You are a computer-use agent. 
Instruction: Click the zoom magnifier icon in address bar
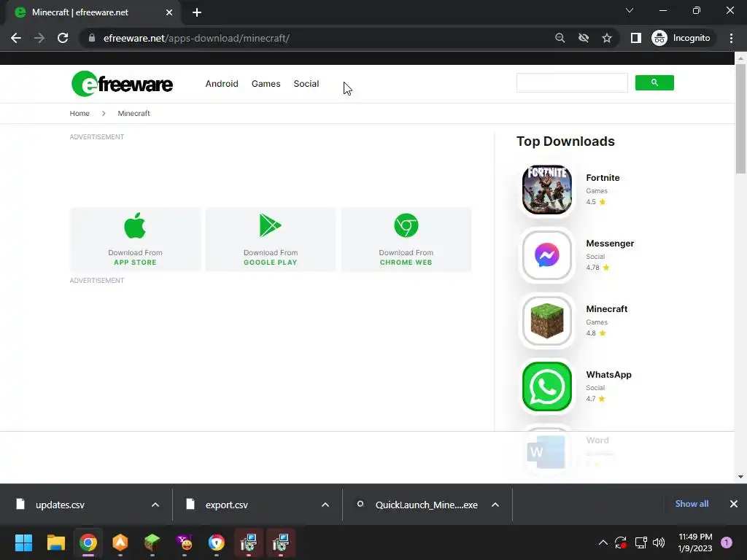click(560, 38)
